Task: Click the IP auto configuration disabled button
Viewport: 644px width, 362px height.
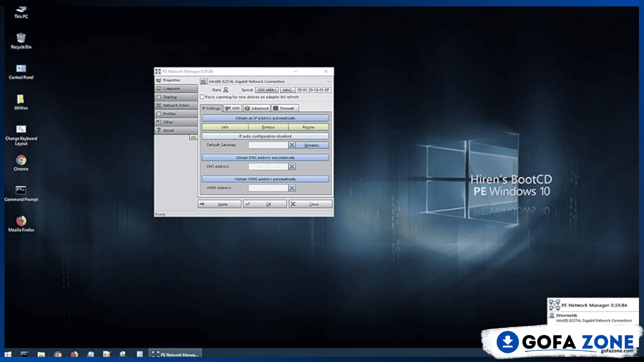Action: (265, 136)
